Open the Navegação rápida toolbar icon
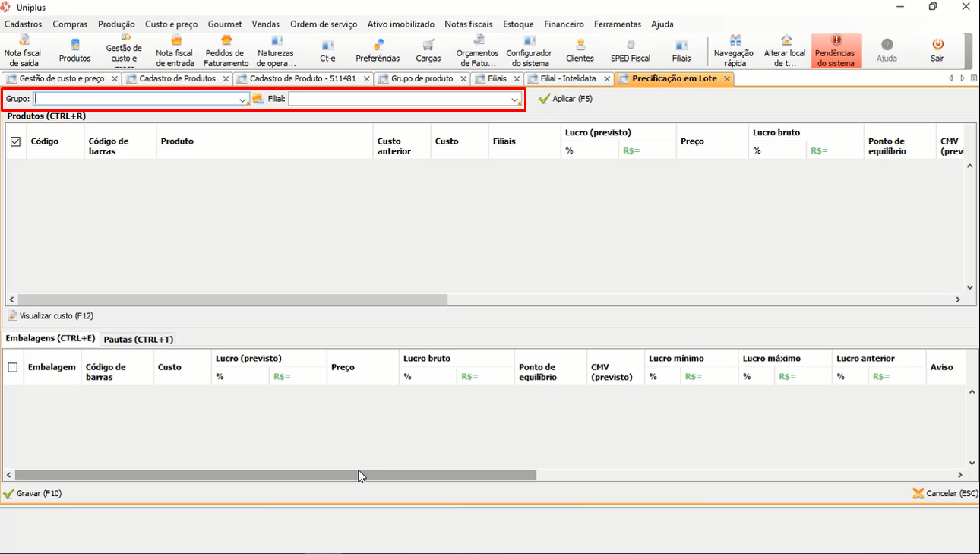The image size is (980, 554). coord(735,51)
